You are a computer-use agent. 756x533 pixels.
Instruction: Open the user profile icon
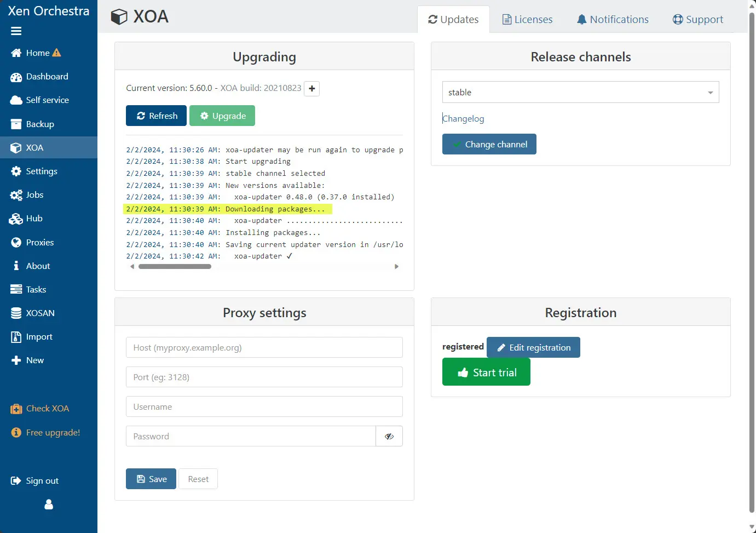pos(49,505)
